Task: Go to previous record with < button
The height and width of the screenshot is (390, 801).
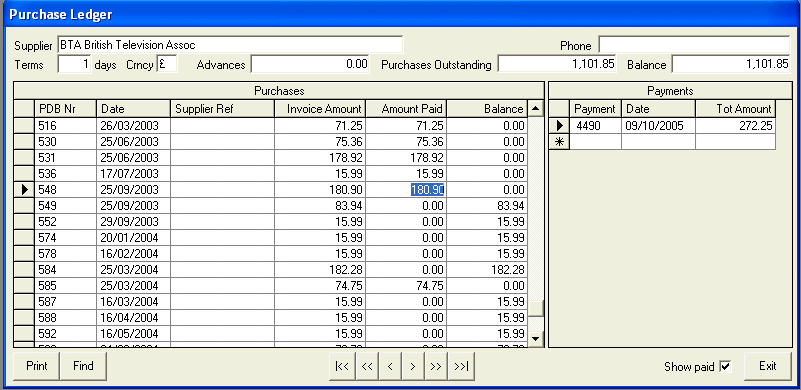Action: tap(390, 366)
